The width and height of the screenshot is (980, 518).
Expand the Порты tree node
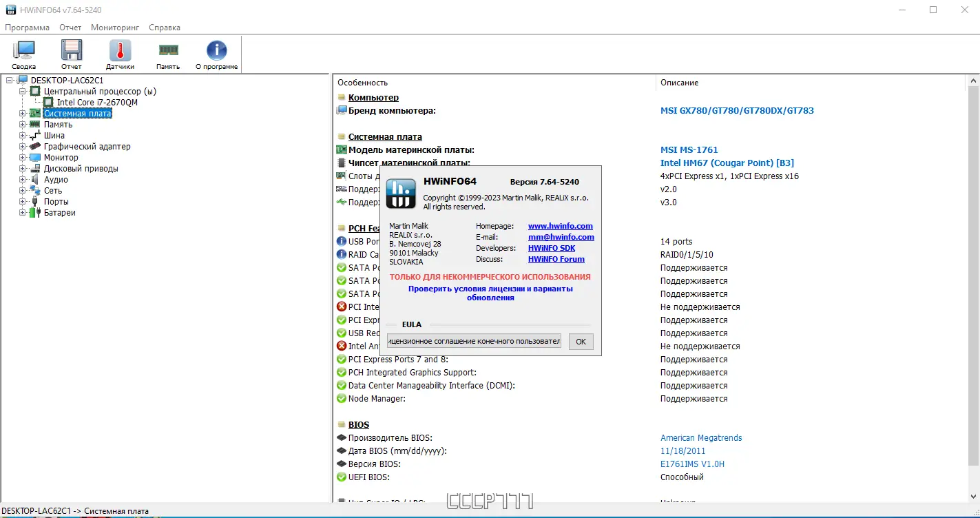pos(22,202)
